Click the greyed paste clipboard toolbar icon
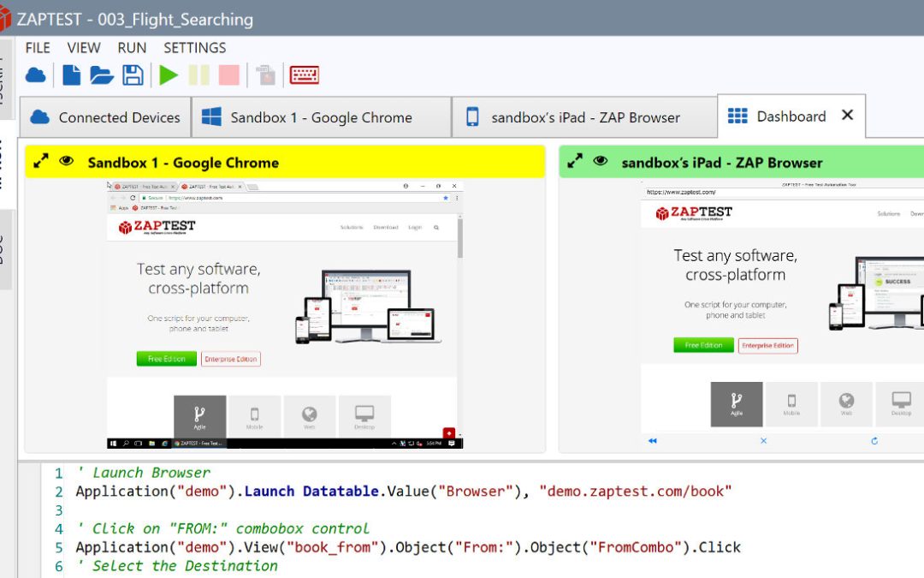924x578 pixels. tap(266, 74)
